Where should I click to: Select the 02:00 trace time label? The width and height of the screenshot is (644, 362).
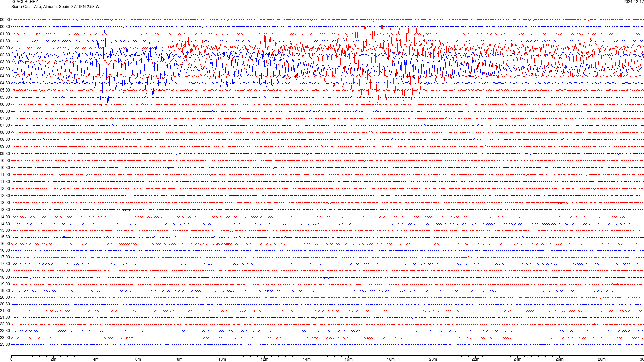tap(5, 48)
